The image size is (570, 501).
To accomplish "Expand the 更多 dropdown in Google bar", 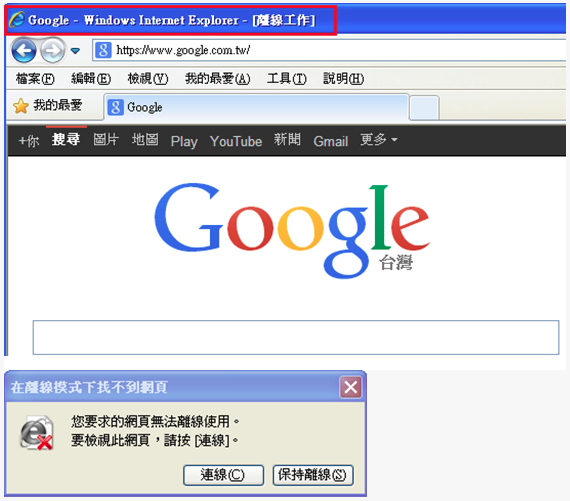I will coord(379,140).
